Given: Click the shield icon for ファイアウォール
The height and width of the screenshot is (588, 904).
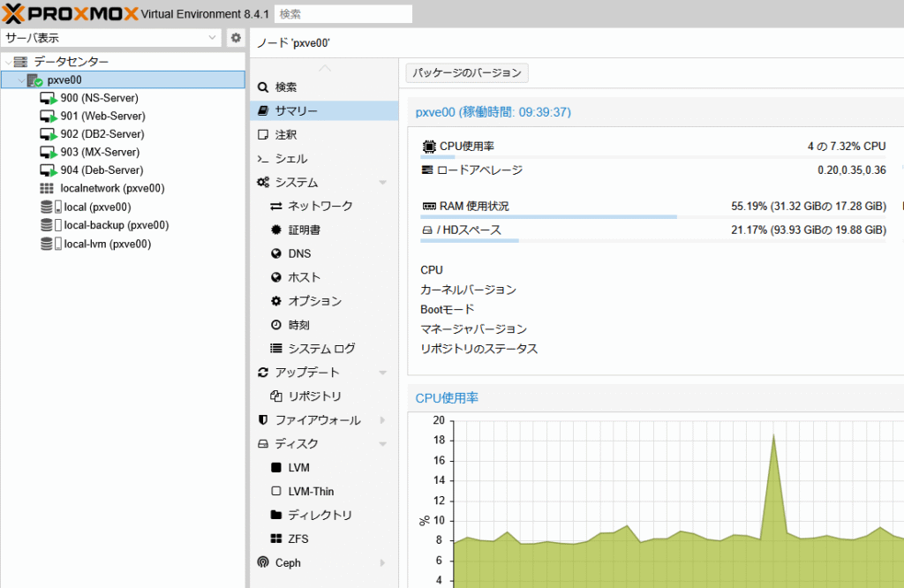Looking at the screenshot, I should (263, 420).
